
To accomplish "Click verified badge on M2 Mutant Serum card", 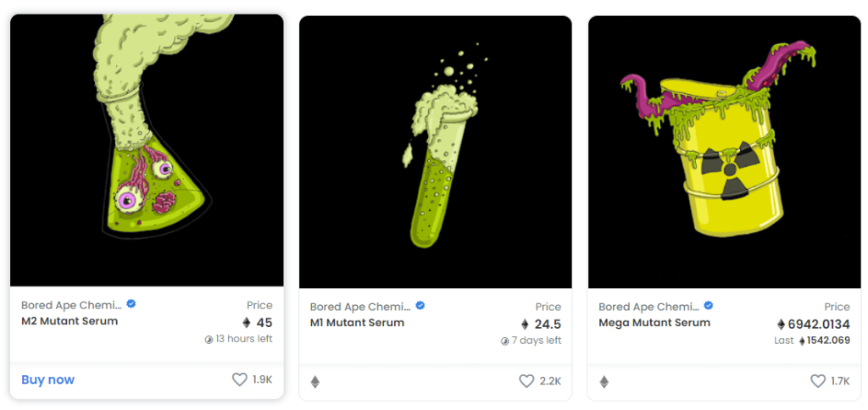I will 131,304.
